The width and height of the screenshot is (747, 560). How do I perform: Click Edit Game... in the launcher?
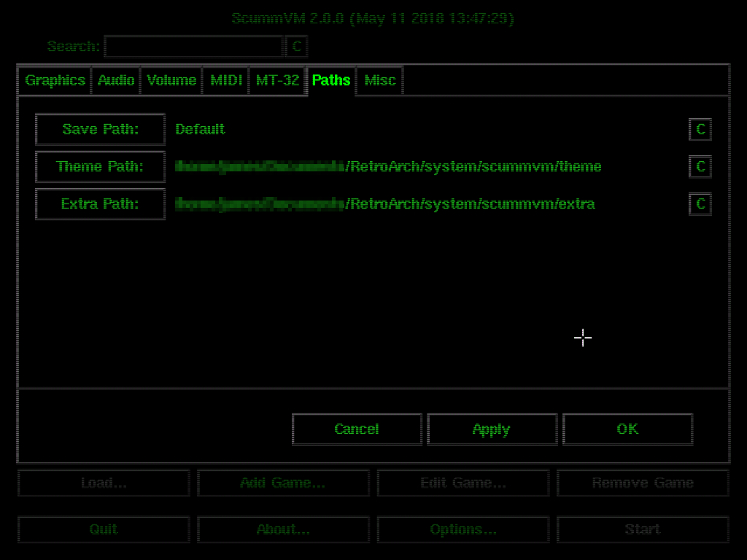tap(463, 483)
